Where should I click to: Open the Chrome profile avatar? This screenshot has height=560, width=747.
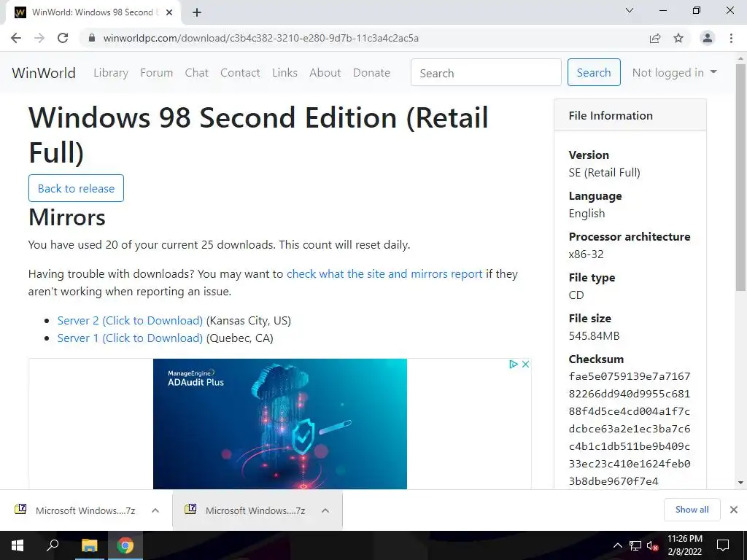(x=708, y=38)
